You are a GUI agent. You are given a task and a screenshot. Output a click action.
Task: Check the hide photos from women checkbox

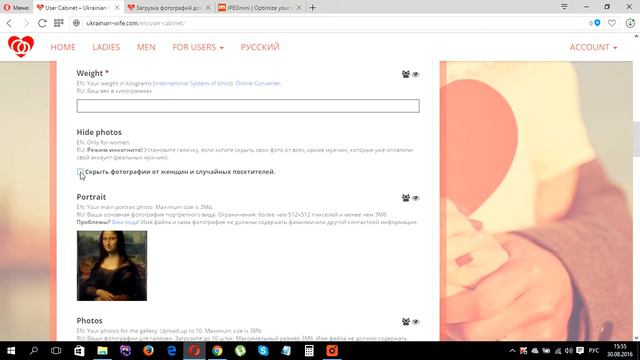click(x=80, y=172)
